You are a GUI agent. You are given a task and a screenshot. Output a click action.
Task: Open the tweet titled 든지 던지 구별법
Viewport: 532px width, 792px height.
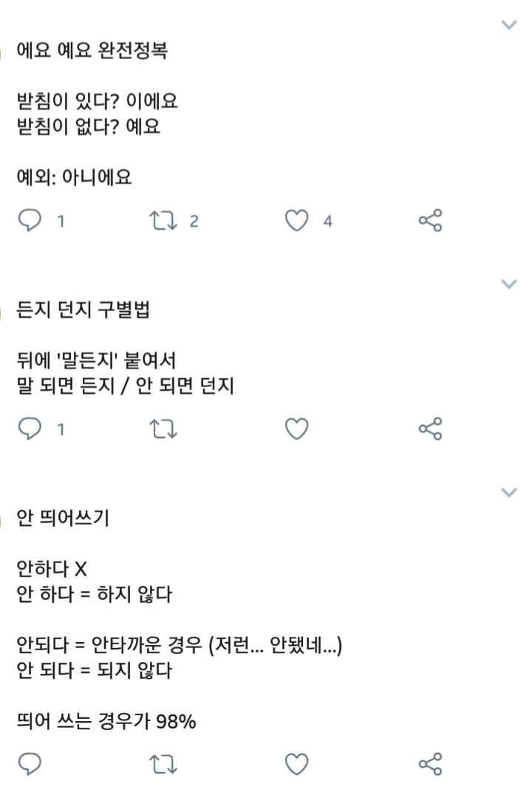(x=83, y=311)
